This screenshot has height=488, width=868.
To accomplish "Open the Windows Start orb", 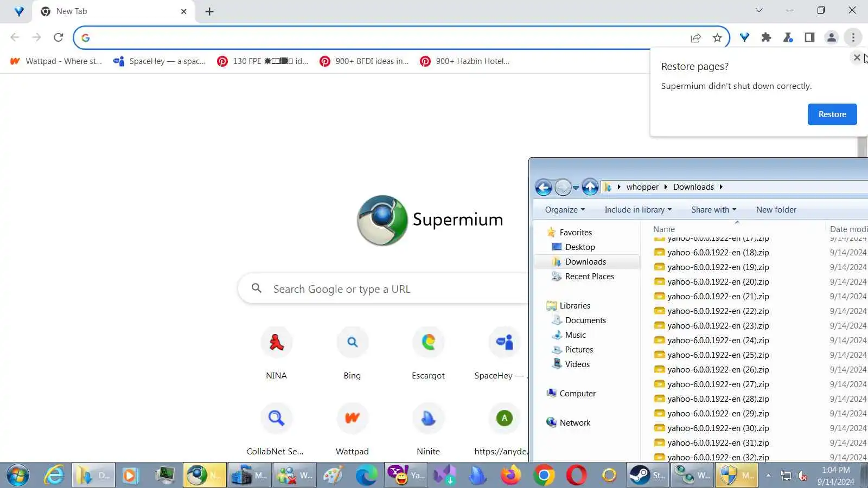I will tap(18, 476).
